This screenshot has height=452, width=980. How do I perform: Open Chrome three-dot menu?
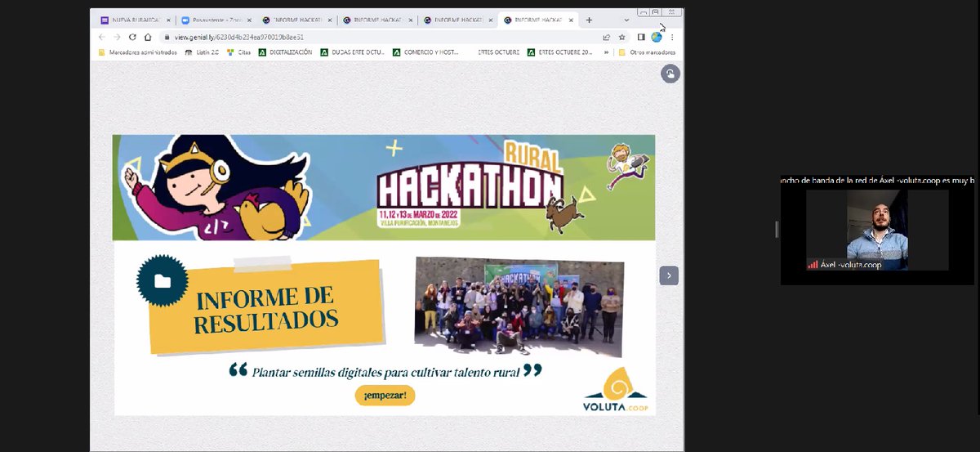tap(673, 37)
